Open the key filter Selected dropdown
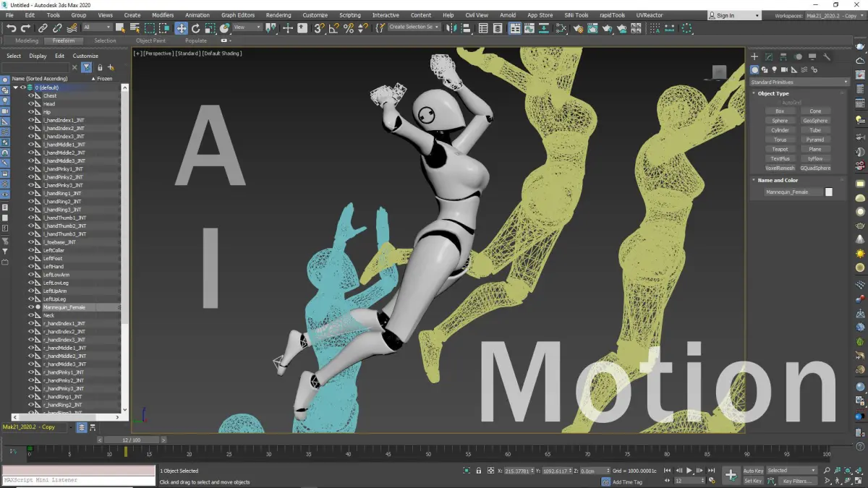 click(x=792, y=471)
